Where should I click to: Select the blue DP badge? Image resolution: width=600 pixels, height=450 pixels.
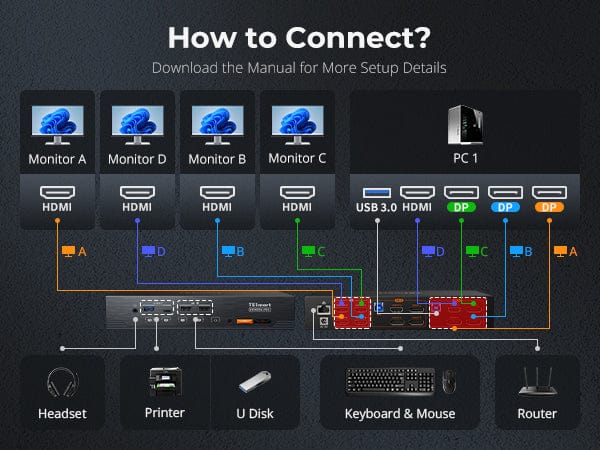(504, 208)
